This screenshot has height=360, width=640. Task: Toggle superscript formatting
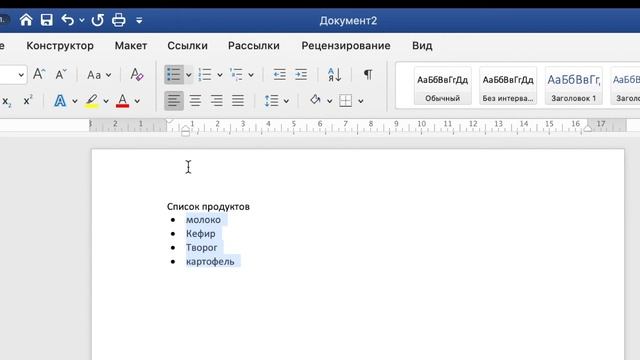[28, 100]
